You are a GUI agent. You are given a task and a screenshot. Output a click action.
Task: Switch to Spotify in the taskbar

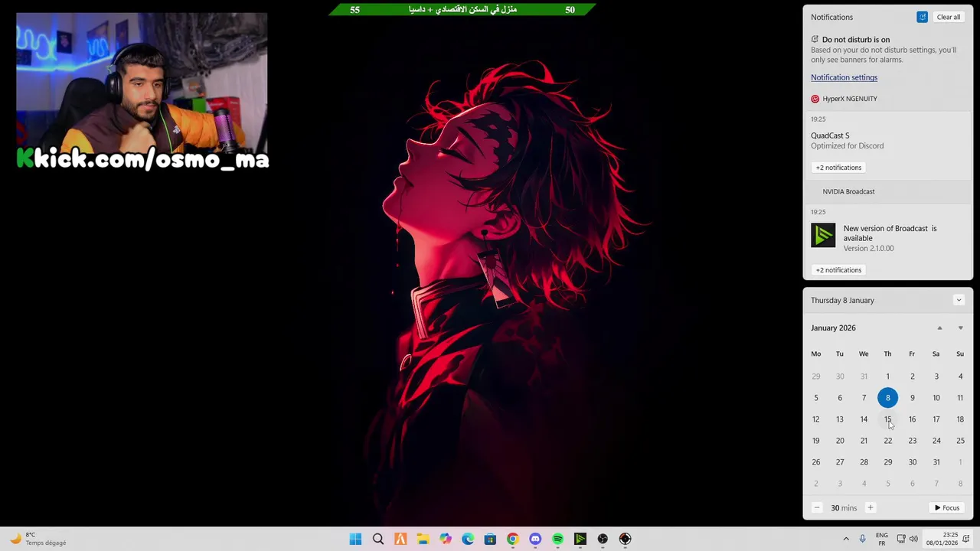point(557,539)
